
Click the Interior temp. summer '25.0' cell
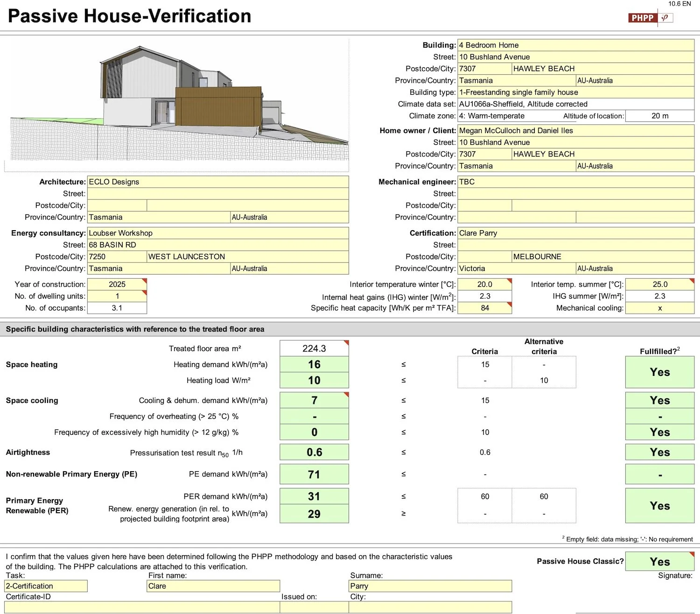coord(660,284)
